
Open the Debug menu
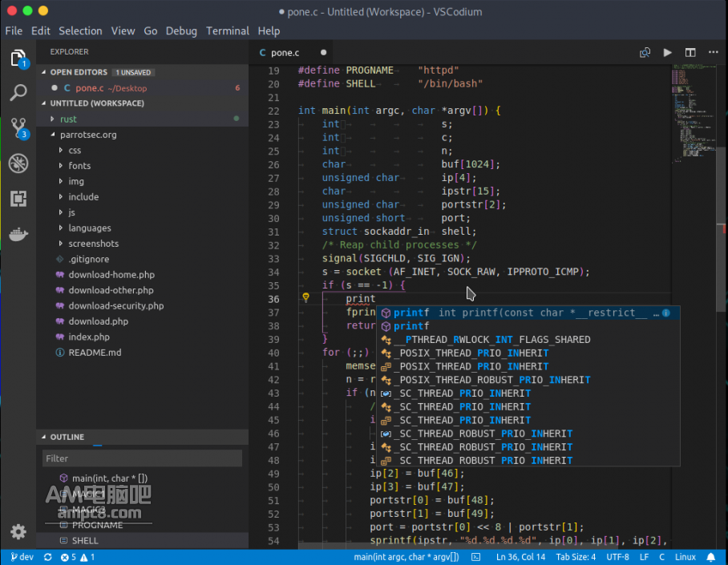(x=181, y=30)
